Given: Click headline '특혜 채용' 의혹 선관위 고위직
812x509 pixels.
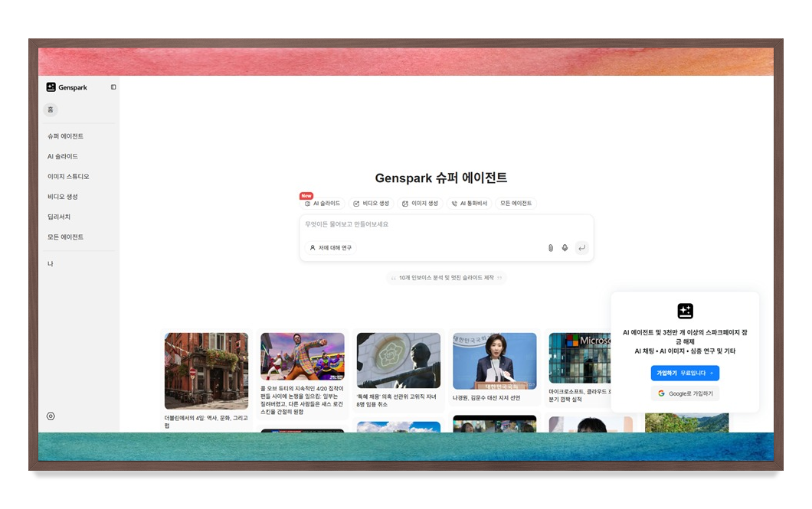Looking at the screenshot, I should coord(396,400).
